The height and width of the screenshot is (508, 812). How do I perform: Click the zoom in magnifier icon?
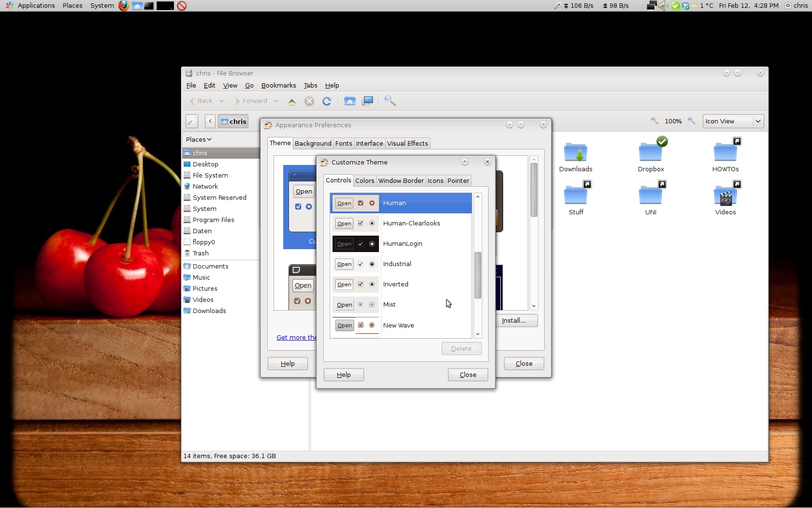point(692,121)
